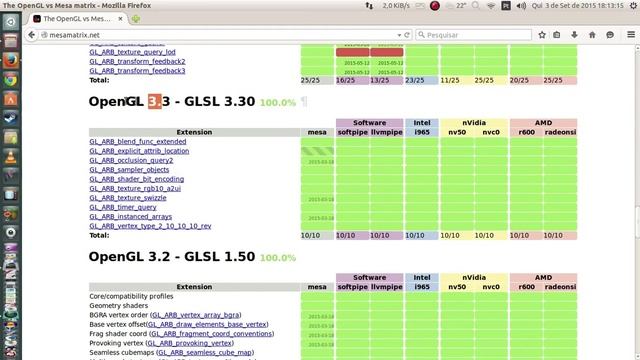Open the system gear session menu
This screenshot has width=640, height=360.
(x=634, y=6)
